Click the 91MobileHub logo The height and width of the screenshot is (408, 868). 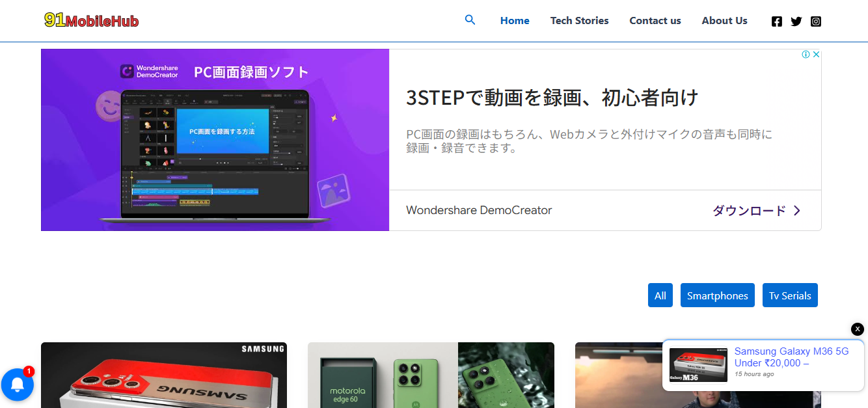point(92,21)
